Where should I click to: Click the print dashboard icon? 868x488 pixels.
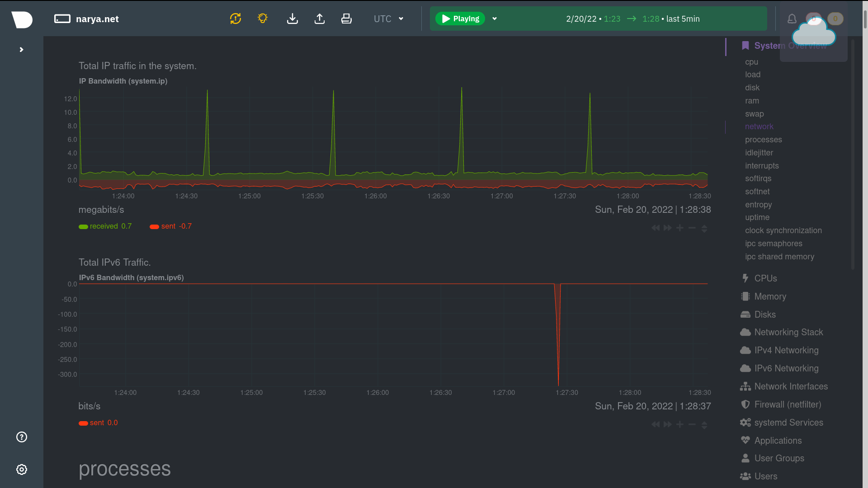346,19
